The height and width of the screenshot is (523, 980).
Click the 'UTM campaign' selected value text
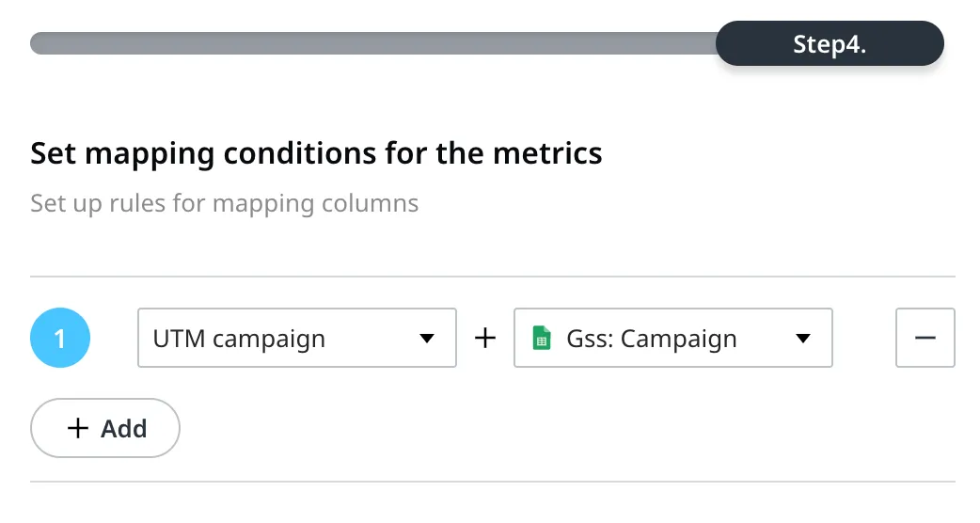click(239, 339)
